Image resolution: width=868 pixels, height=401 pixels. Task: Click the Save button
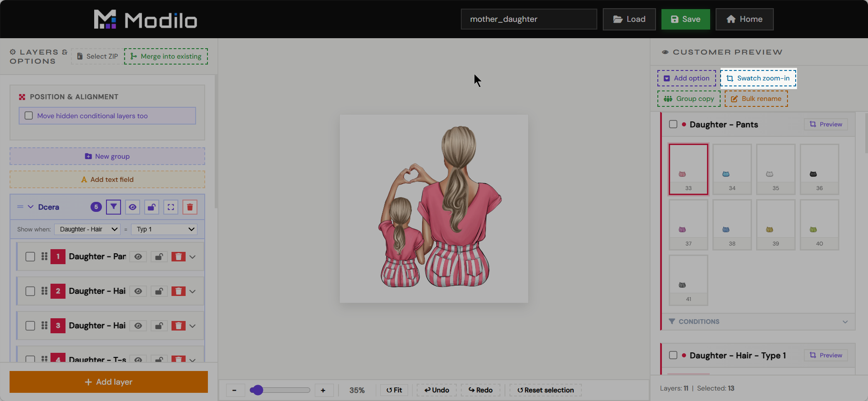coord(686,19)
